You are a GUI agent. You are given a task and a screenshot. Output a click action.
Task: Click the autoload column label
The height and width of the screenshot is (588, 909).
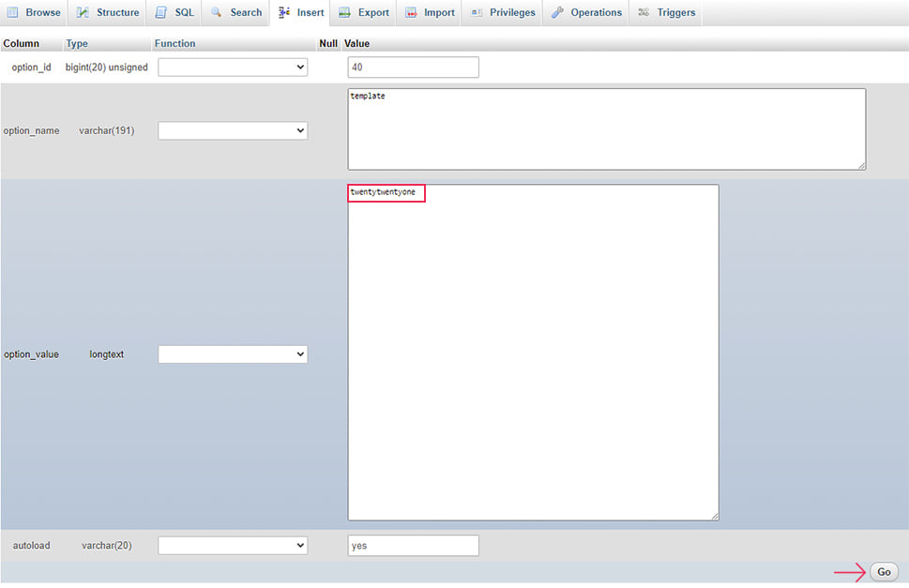click(31, 545)
